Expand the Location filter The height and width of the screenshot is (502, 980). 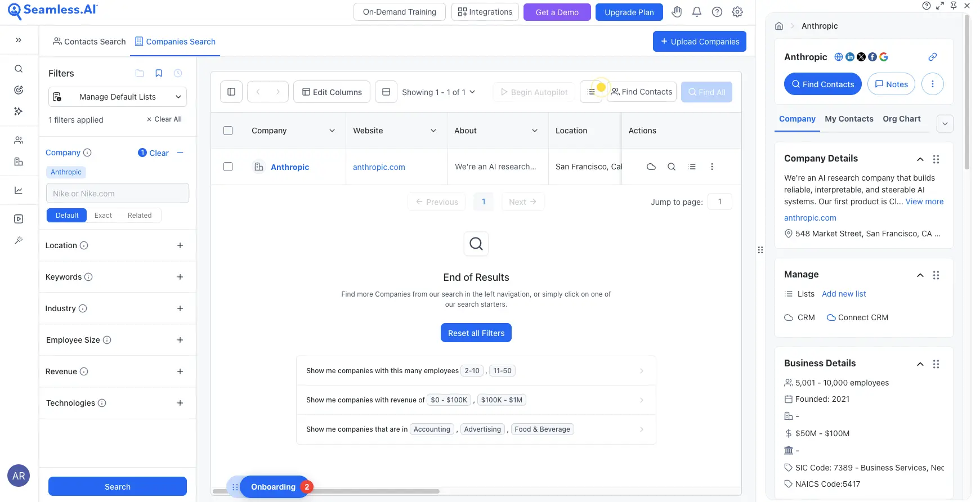(x=180, y=245)
